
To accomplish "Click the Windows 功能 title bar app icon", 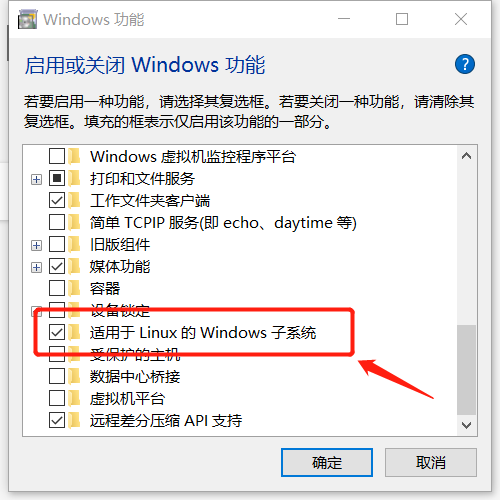I will coord(27,19).
